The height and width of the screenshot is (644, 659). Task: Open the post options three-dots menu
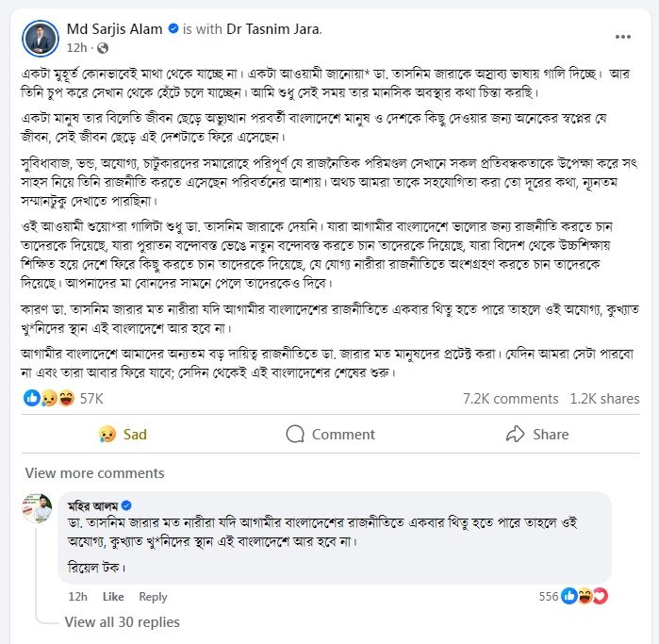pyautogui.click(x=623, y=36)
